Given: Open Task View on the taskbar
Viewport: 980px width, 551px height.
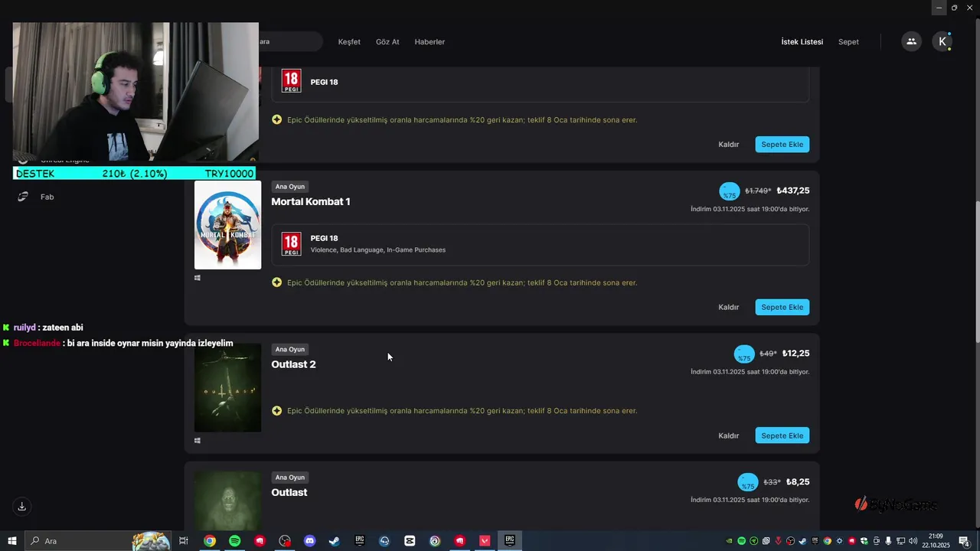Looking at the screenshot, I should pos(184,541).
